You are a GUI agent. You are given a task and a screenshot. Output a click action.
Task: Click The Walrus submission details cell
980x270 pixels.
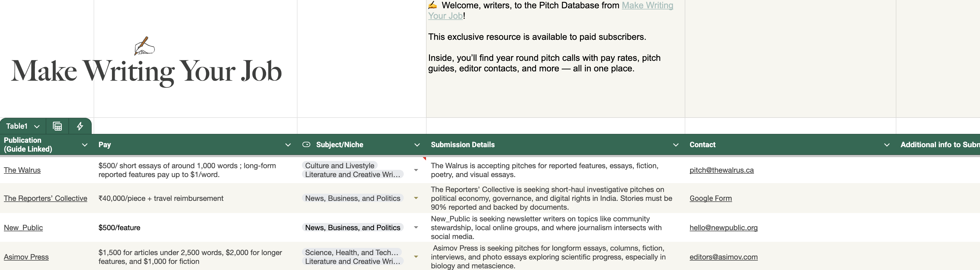[x=555, y=170]
